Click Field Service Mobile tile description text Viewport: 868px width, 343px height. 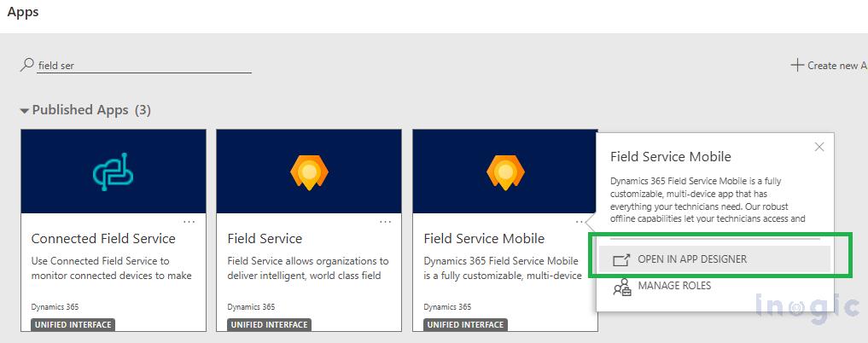point(503,268)
